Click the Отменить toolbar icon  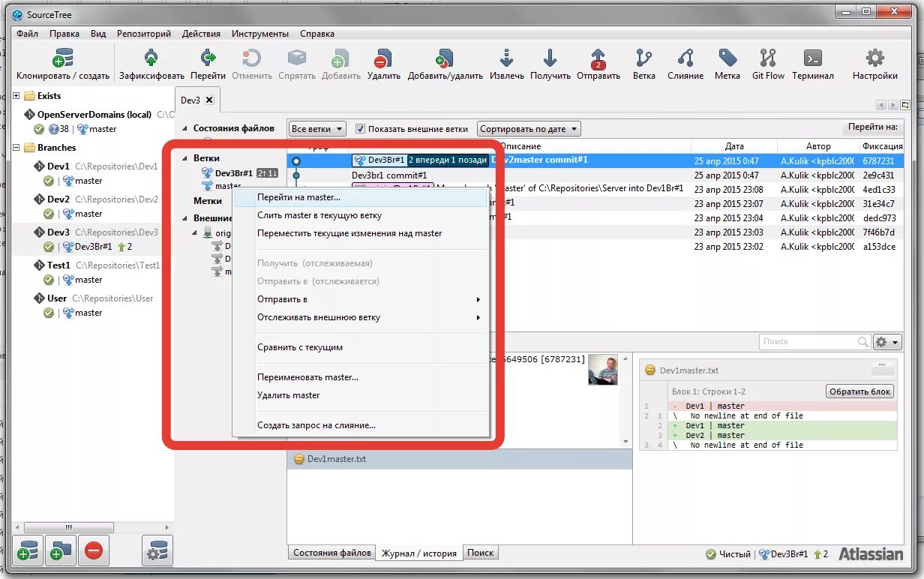(x=252, y=59)
